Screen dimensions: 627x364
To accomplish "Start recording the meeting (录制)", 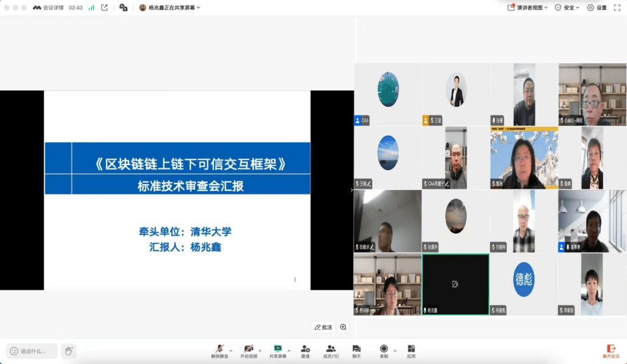I will (384, 351).
